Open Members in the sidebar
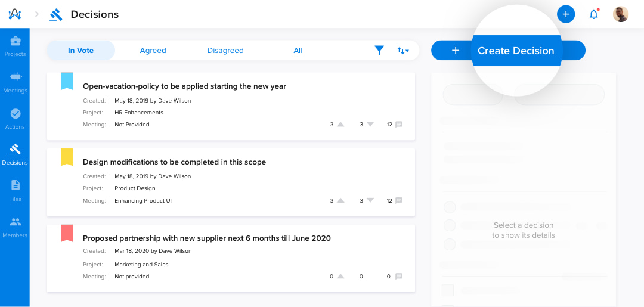Image resolution: width=644 pixels, height=307 pixels. pyautogui.click(x=15, y=227)
